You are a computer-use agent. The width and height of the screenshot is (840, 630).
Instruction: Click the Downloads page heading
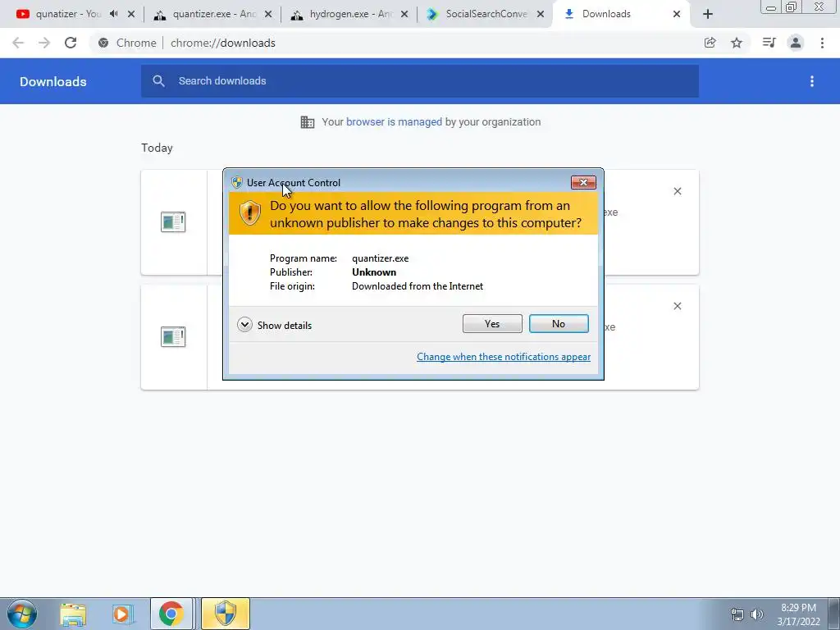click(x=53, y=81)
